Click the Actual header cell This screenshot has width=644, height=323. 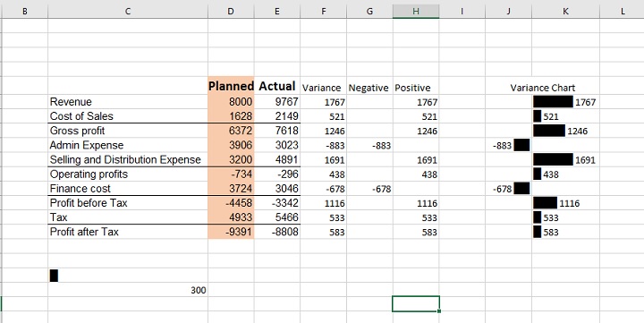(x=277, y=86)
